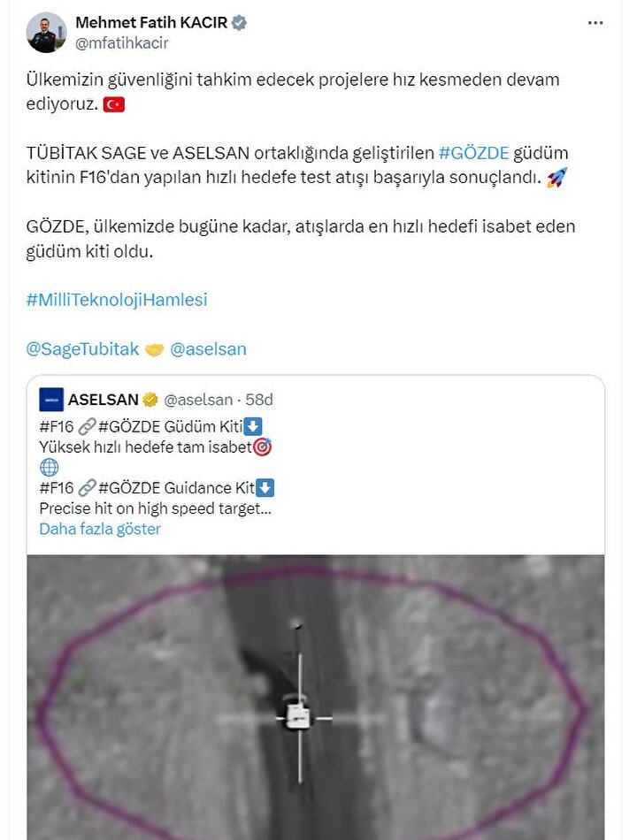Open the #MilliTeknolojiHamlesi hashtag

(x=117, y=300)
